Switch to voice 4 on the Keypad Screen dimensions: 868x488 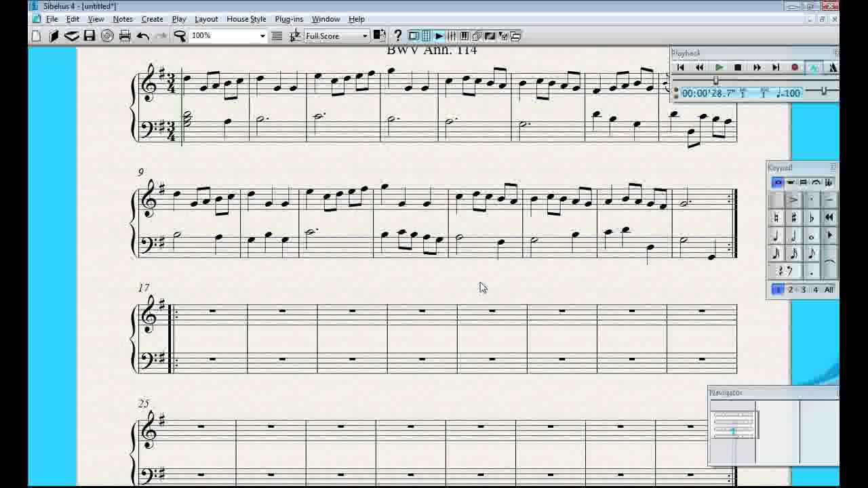click(x=815, y=289)
